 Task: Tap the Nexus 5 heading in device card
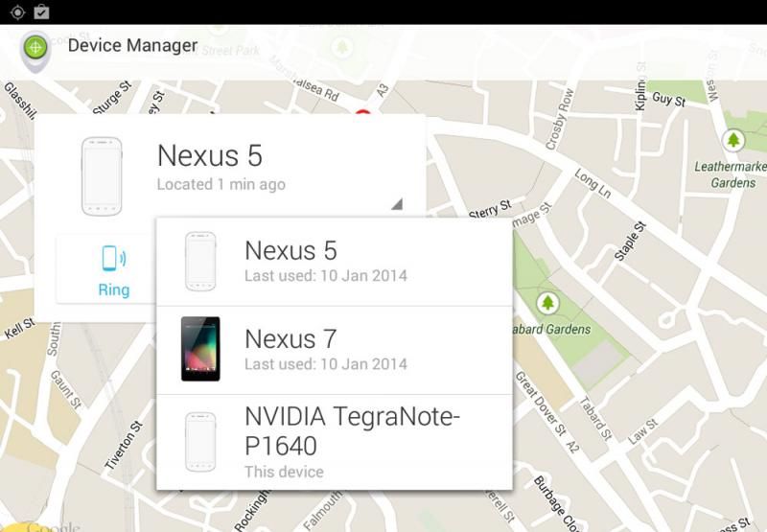(209, 155)
